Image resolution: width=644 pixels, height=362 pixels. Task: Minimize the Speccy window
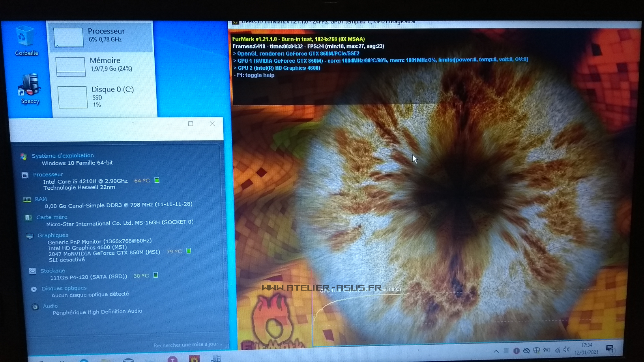click(x=169, y=124)
